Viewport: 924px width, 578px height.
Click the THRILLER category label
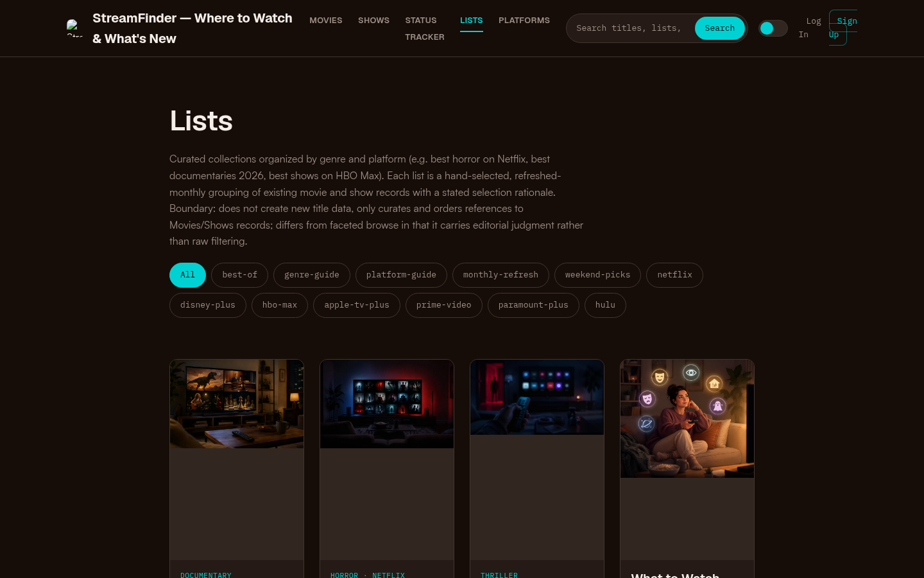pos(499,575)
